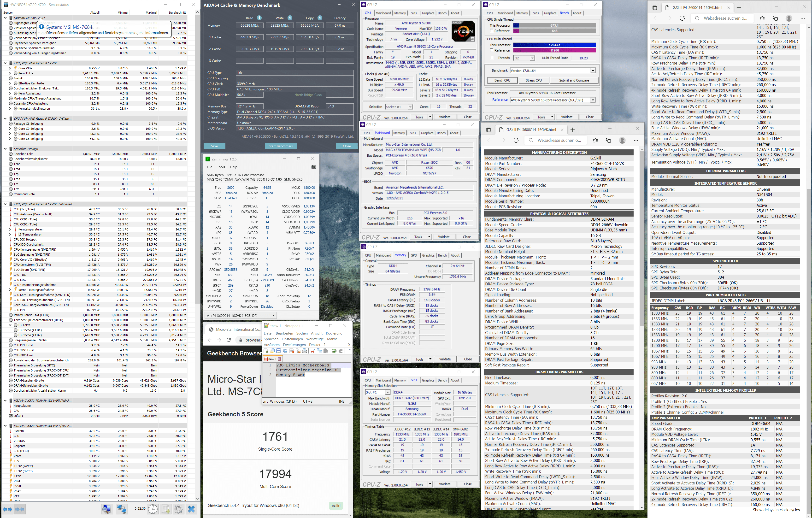
Task: Reset HWiNFO timer with clock icon
Action: (x=153, y=509)
